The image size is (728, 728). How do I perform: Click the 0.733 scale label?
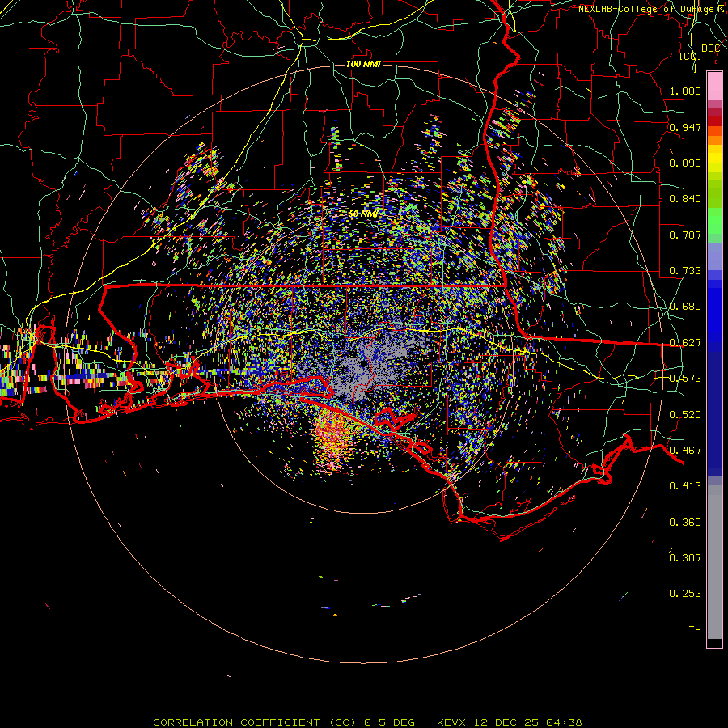click(x=685, y=270)
